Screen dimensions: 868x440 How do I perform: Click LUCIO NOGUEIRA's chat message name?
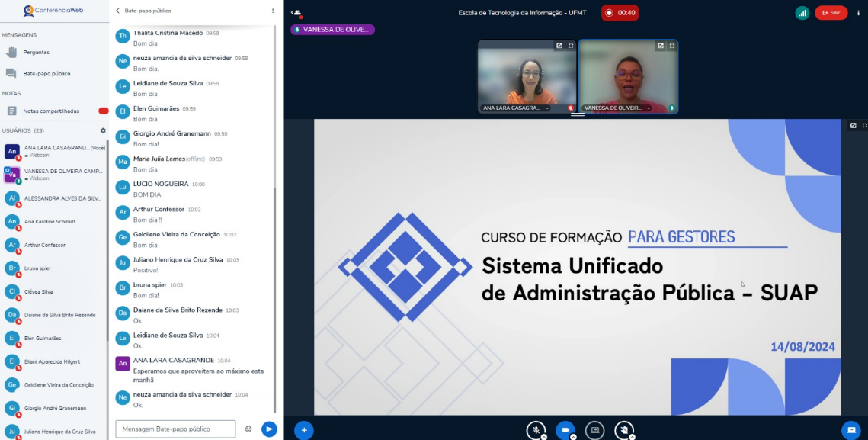point(161,184)
